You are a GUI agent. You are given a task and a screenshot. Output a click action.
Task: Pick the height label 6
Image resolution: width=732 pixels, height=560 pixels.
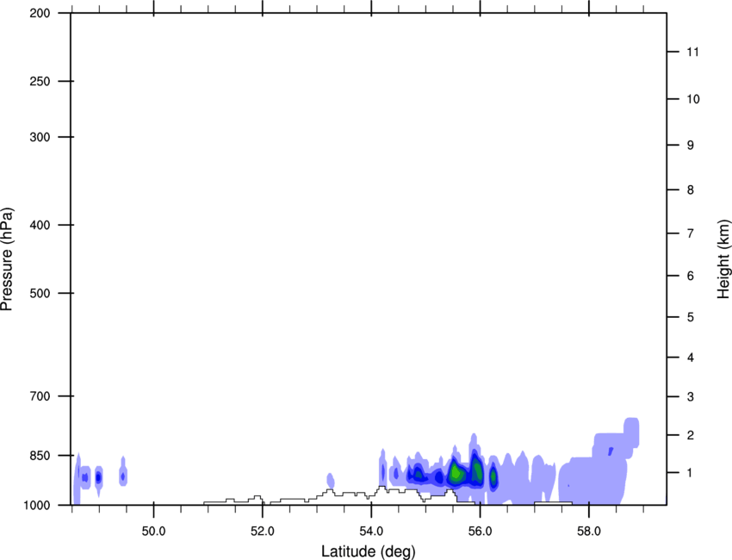pyautogui.click(x=691, y=276)
